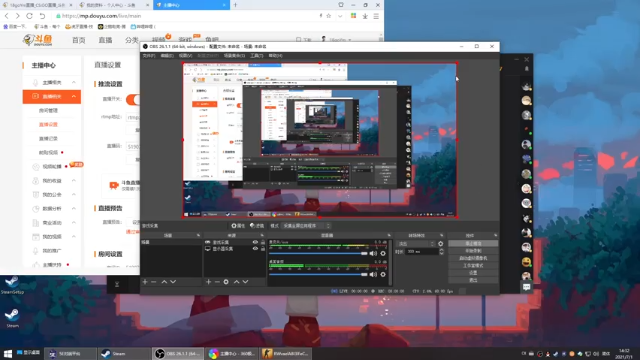Click Douyu logo in browser header
Screen dimensions: 640x360
click(x=38, y=40)
